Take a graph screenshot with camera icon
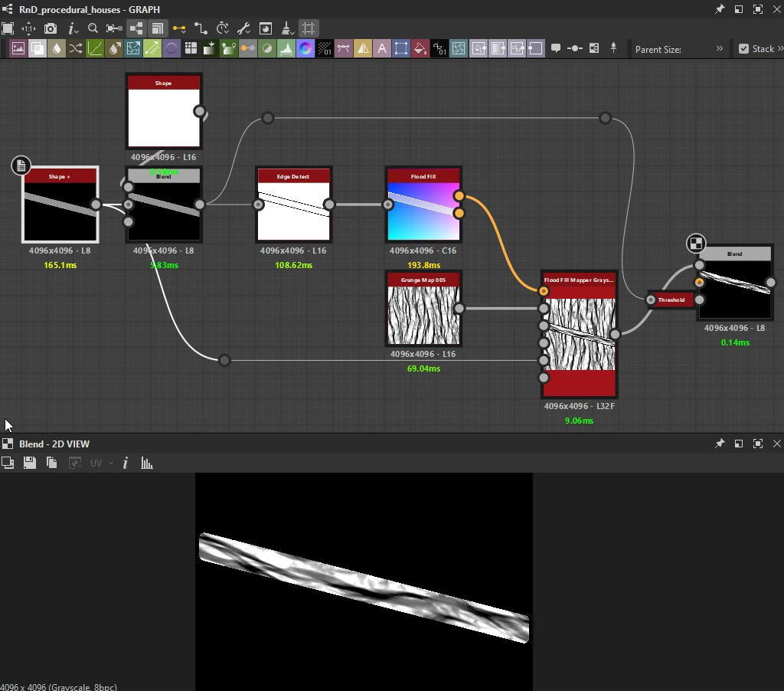Viewport: 784px width, 691px height. tap(51, 28)
